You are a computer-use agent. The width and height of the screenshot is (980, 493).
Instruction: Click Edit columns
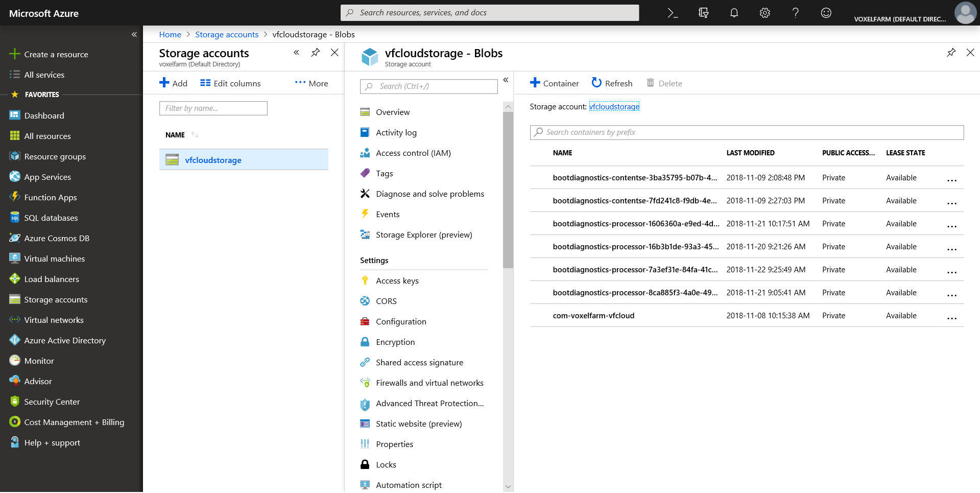(230, 83)
